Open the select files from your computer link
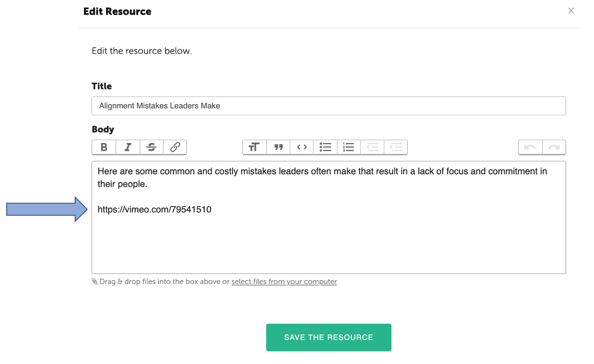 tap(284, 282)
